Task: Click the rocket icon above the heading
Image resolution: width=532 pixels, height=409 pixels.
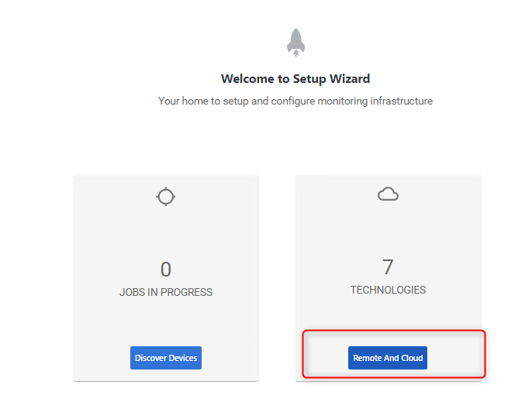Action: (x=295, y=43)
